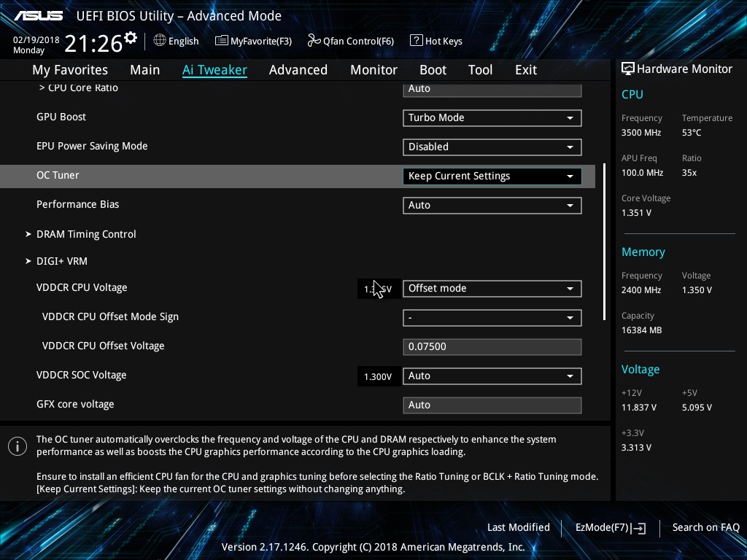Select the GPU Boost label

click(x=61, y=117)
